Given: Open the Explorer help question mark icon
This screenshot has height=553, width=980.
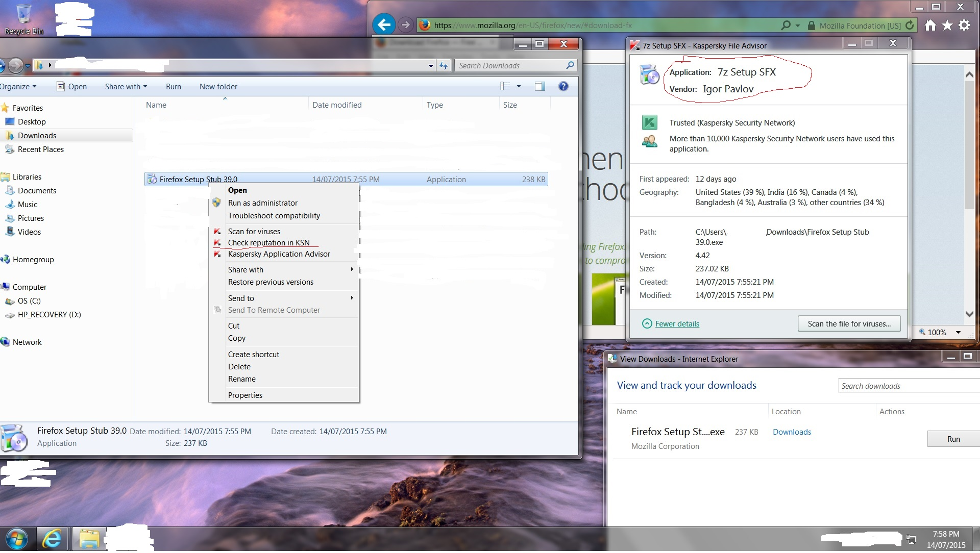Looking at the screenshot, I should click(563, 86).
